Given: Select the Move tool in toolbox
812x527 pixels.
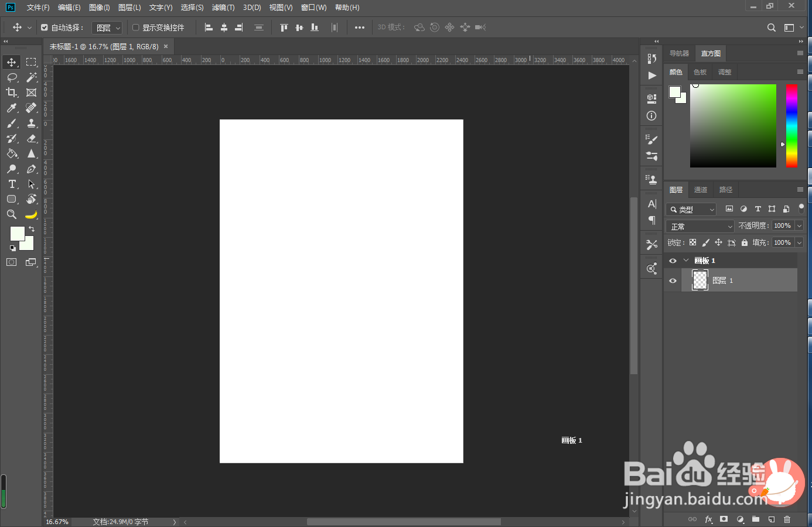Looking at the screenshot, I should (12, 62).
